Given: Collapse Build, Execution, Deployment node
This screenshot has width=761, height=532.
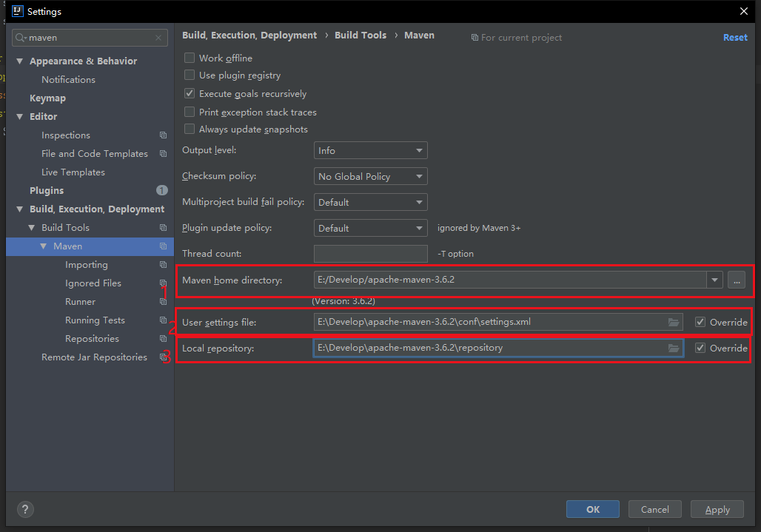Looking at the screenshot, I should [19, 209].
